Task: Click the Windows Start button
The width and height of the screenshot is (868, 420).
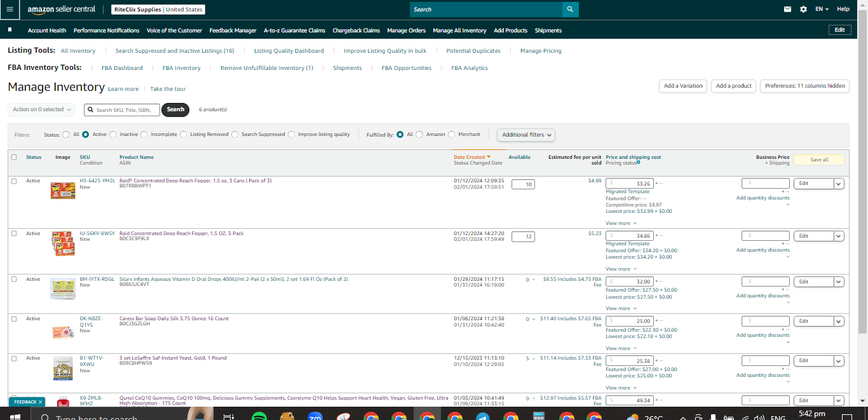Action: [x=15, y=417]
